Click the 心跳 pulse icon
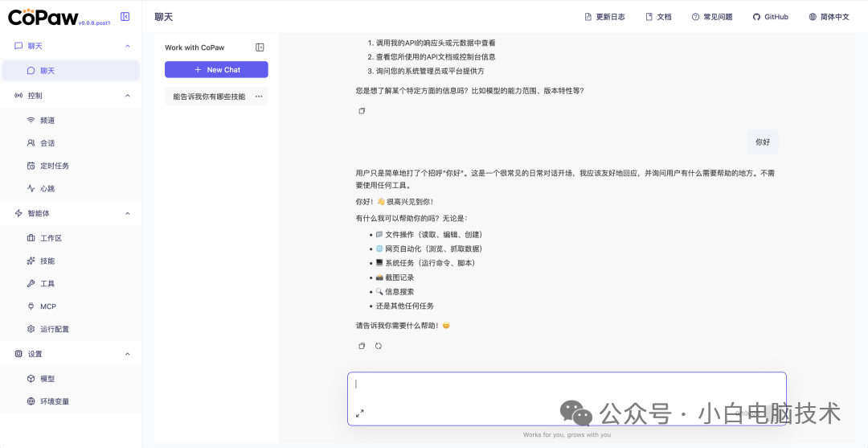868x448 pixels. coord(31,188)
